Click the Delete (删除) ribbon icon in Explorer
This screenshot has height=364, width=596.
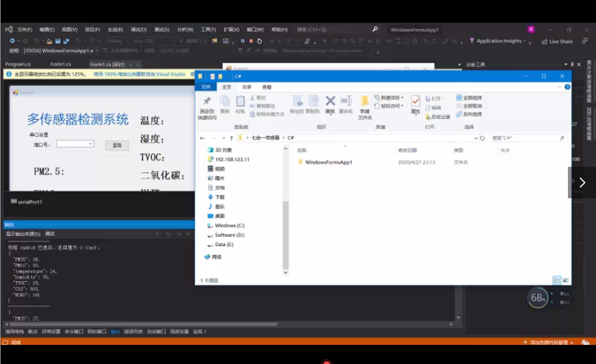(x=330, y=104)
